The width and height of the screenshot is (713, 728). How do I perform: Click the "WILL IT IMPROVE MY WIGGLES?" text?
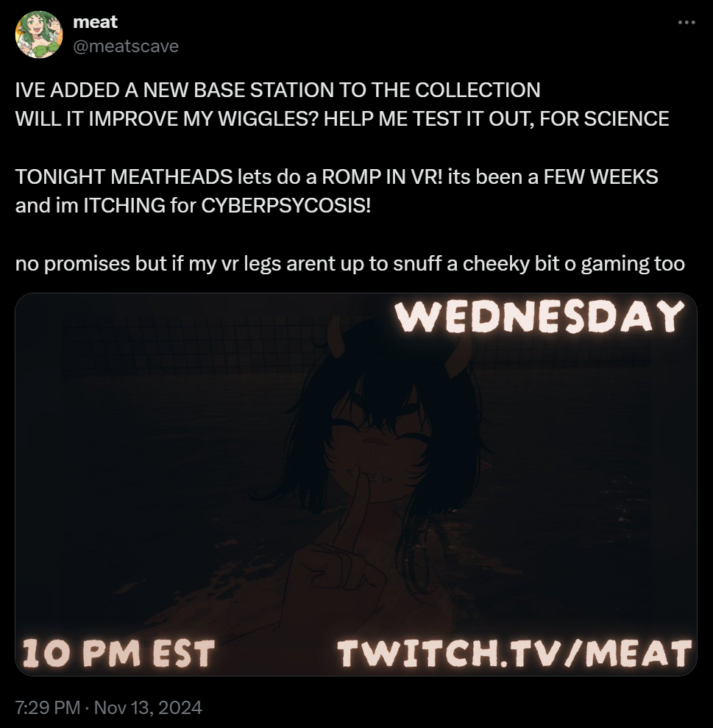coord(167,119)
